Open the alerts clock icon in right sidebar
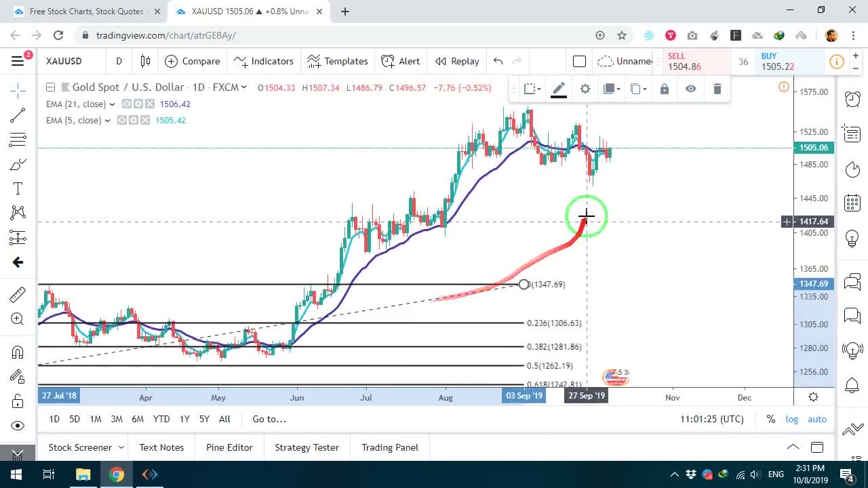The width and height of the screenshot is (868, 488). coord(852,99)
